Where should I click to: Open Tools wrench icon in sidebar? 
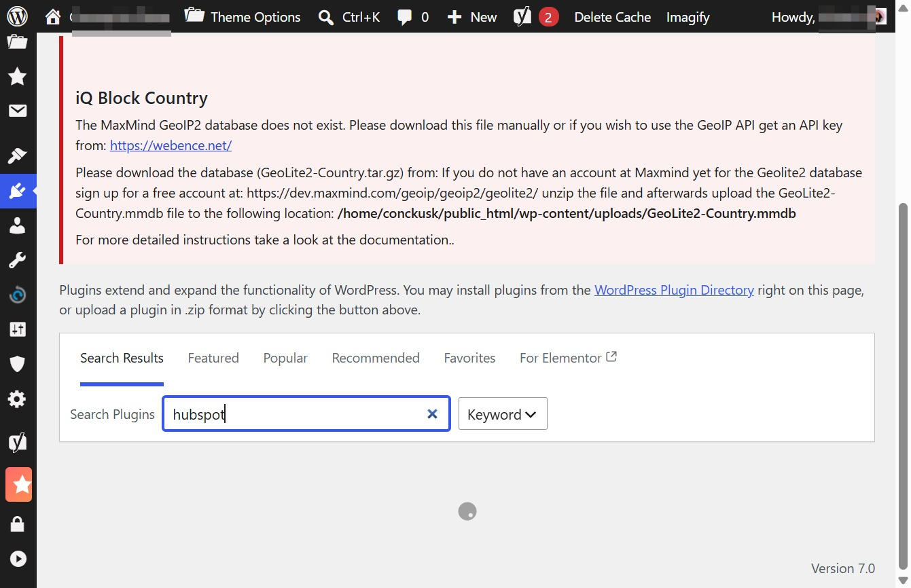(18, 260)
